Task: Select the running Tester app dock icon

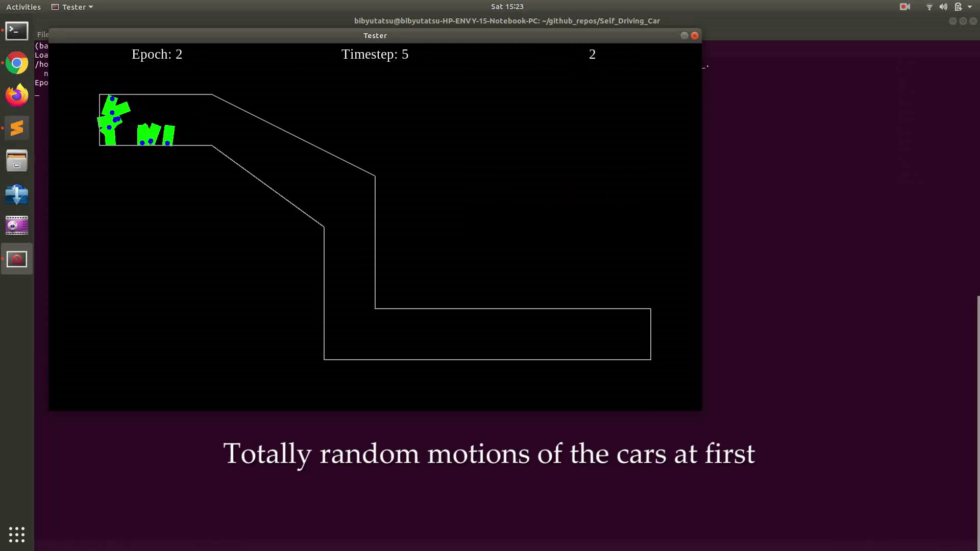Action: 17,259
